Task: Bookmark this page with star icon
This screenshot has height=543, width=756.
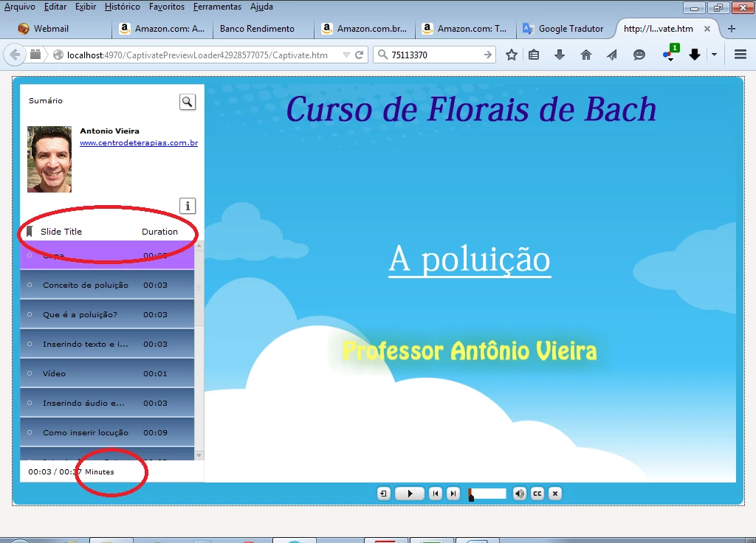Action: point(512,55)
